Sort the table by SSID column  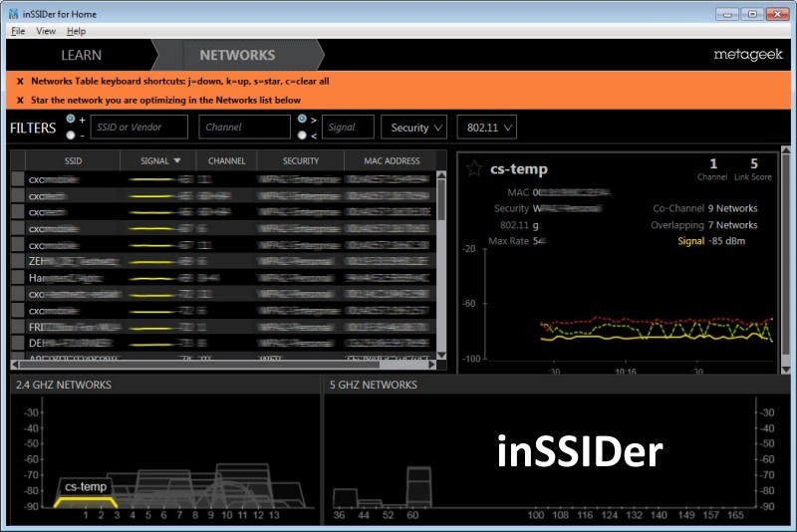(x=73, y=160)
